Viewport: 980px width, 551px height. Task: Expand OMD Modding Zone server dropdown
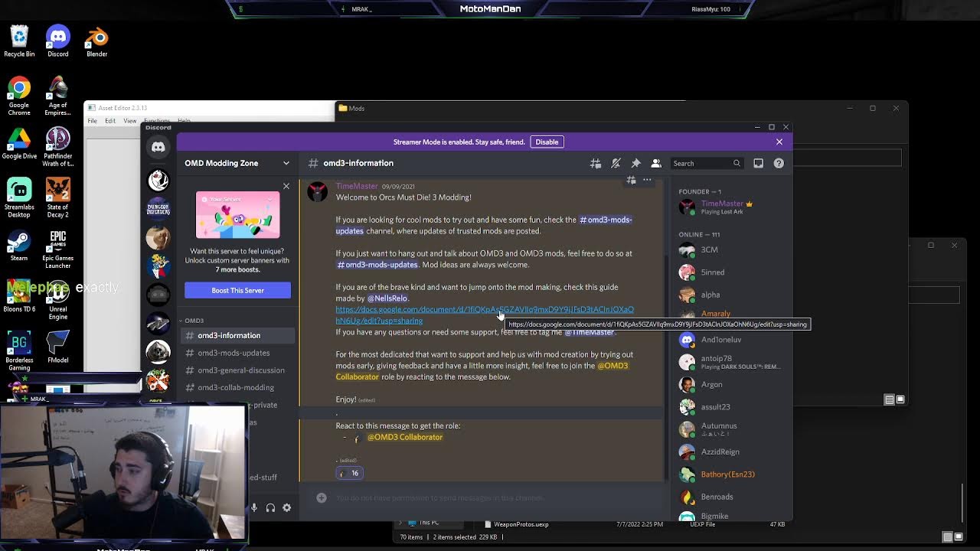pyautogui.click(x=286, y=163)
